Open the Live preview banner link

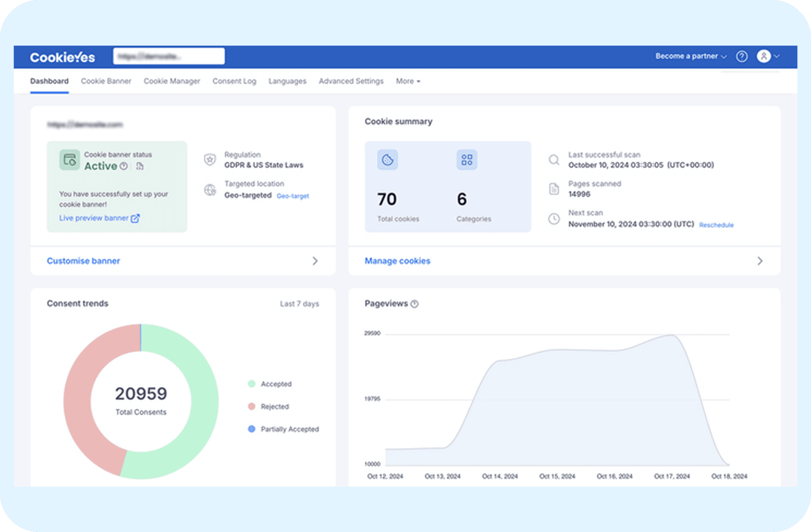coord(99,218)
